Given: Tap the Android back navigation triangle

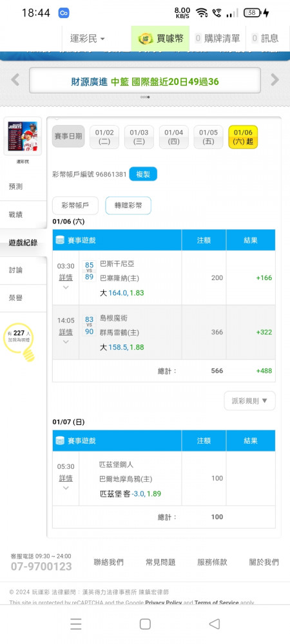Looking at the screenshot, I should coord(214,624).
